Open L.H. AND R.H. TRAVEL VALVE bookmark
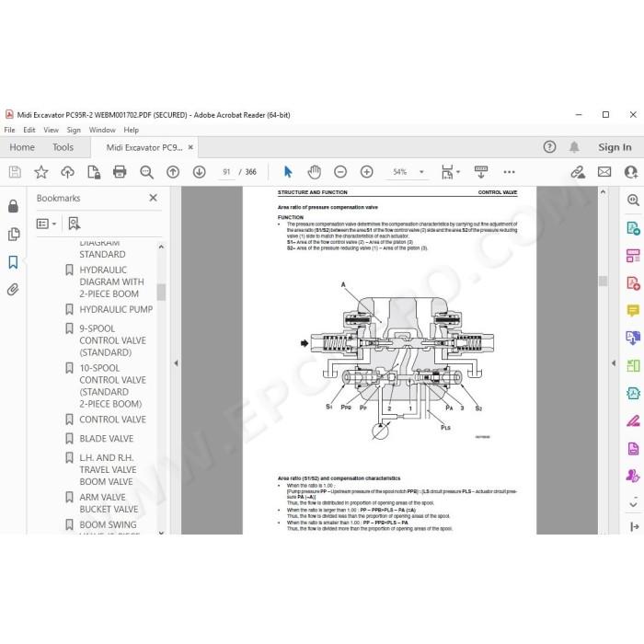This screenshot has height=644, width=644. point(108,469)
